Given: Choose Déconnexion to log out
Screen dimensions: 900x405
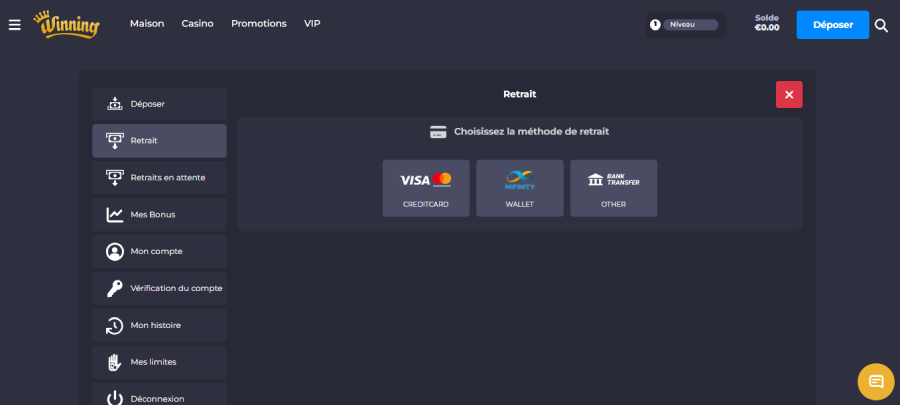Looking at the screenshot, I should (160, 396).
